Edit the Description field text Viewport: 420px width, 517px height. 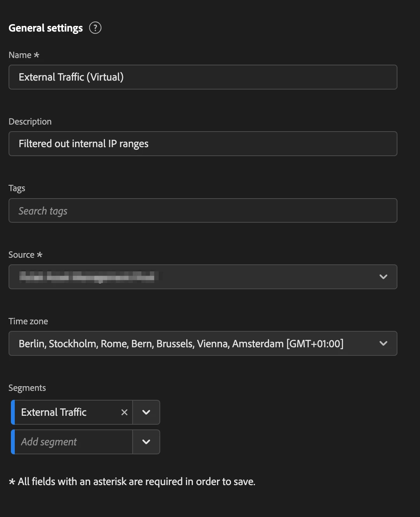tap(203, 144)
